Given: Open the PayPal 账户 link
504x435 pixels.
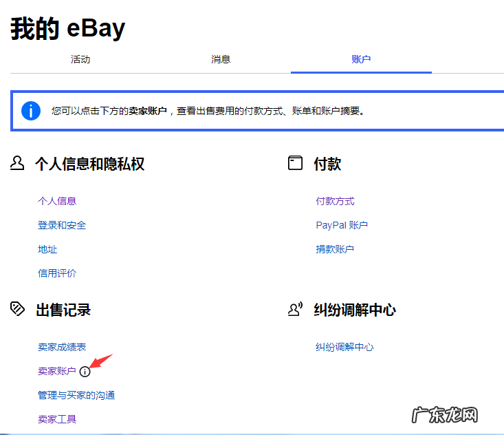Looking at the screenshot, I should 342,225.
